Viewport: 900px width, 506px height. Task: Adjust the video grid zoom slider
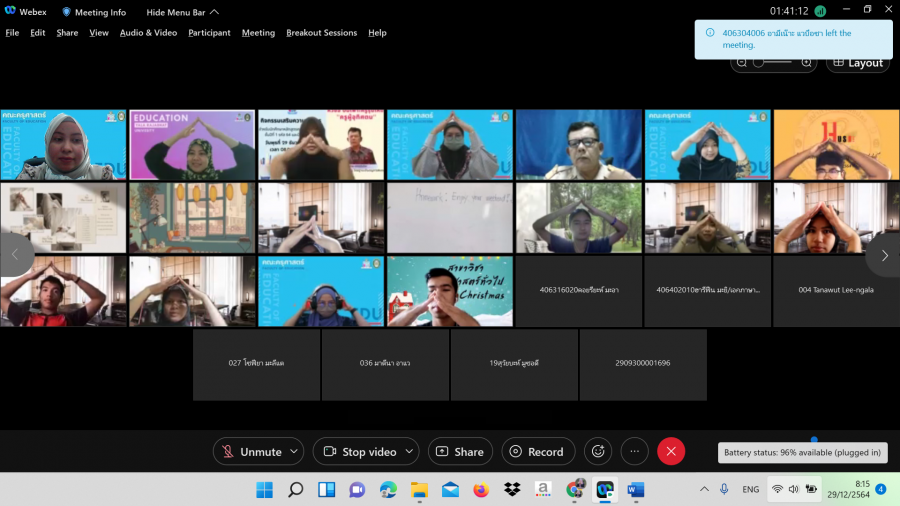[760, 62]
